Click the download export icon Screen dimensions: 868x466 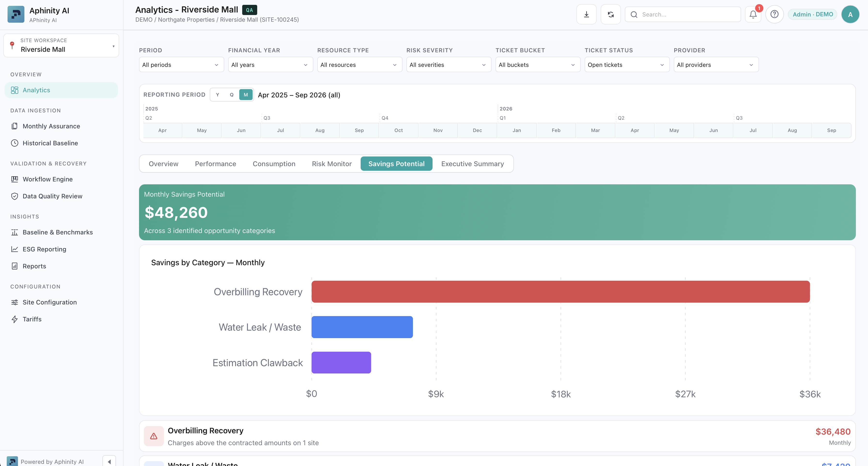point(586,14)
